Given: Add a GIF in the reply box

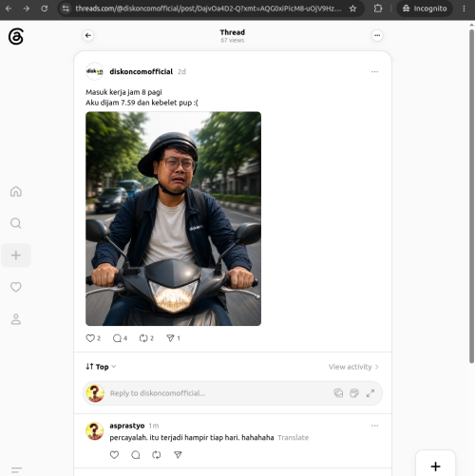Looking at the screenshot, I should [x=354, y=393].
